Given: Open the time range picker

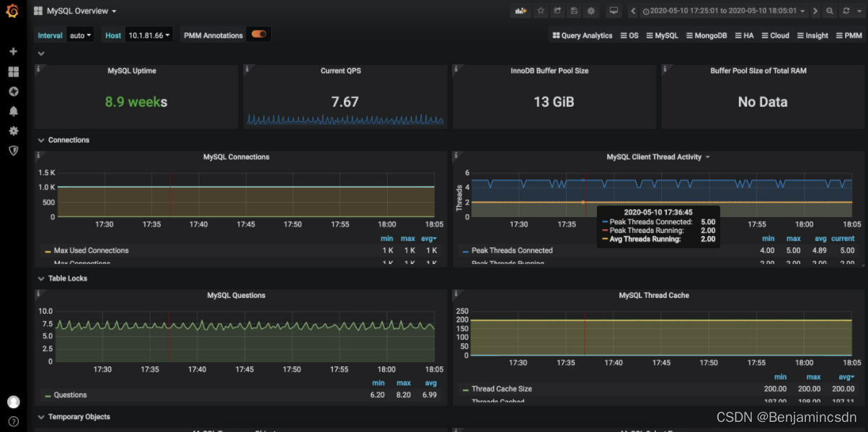Looking at the screenshot, I should 723,11.
